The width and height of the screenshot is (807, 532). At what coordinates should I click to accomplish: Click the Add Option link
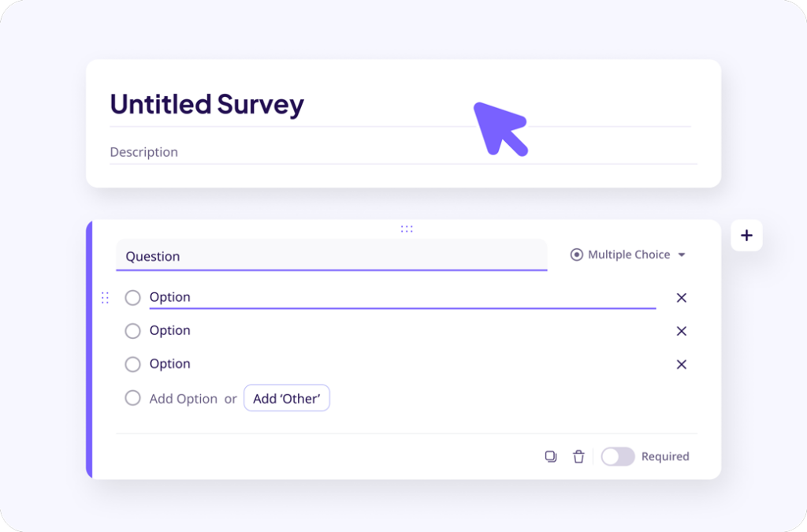tap(183, 399)
